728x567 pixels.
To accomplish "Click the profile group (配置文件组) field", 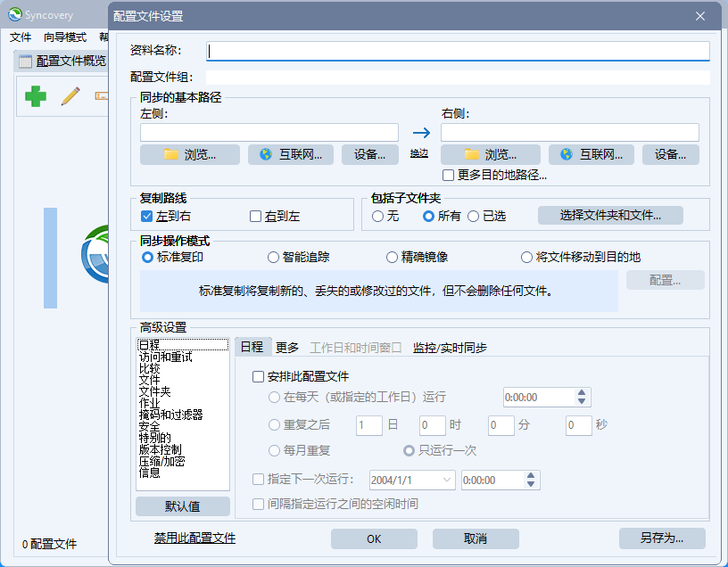I will point(458,77).
